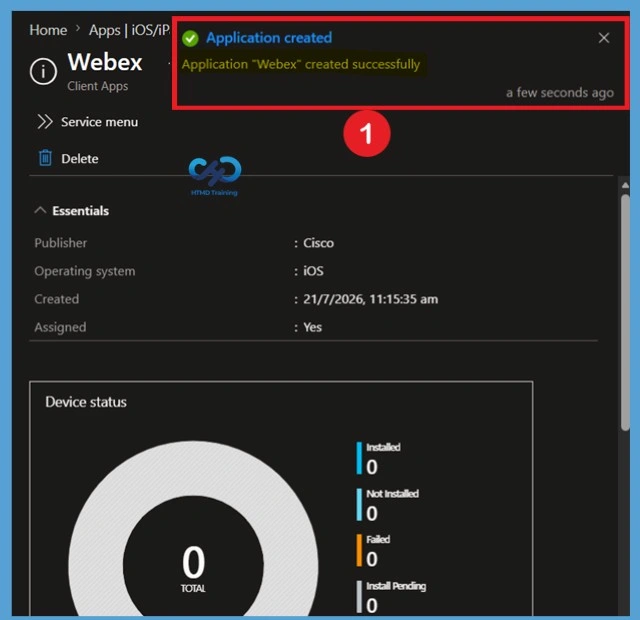Click the Publisher field label
Screen dimensions: 640x620
pos(60,243)
